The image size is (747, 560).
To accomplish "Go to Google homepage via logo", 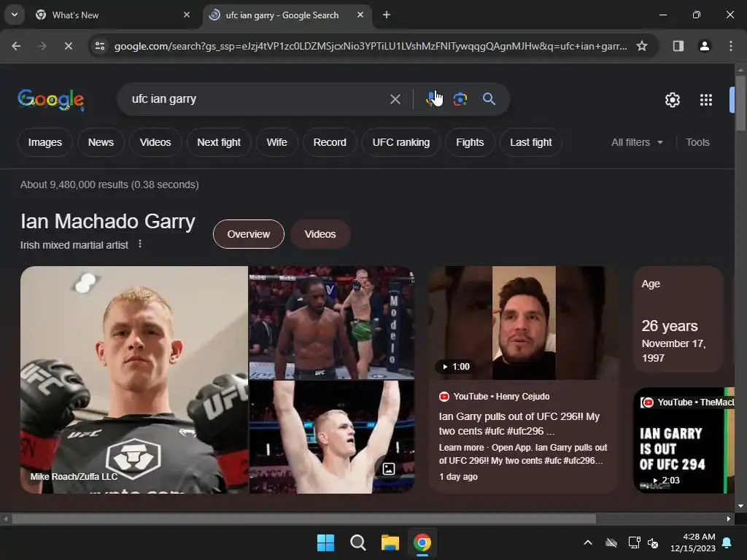I will [x=51, y=99].
